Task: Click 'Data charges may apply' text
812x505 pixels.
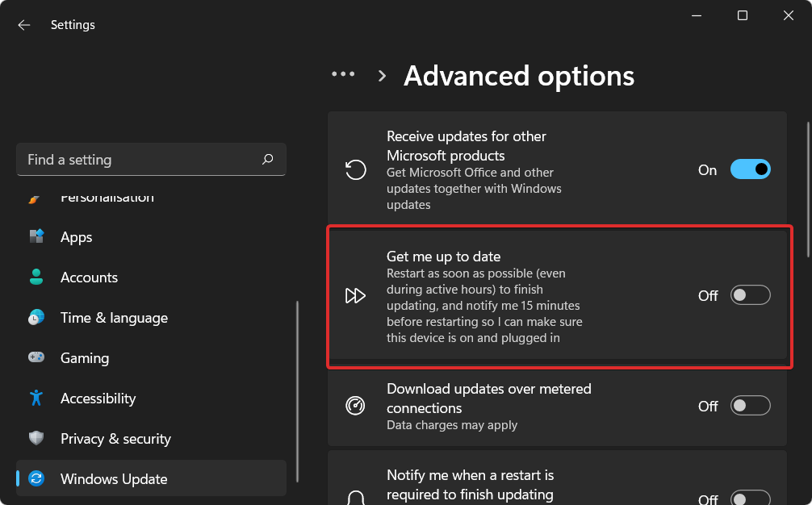Action: click(x=451, y=425)
